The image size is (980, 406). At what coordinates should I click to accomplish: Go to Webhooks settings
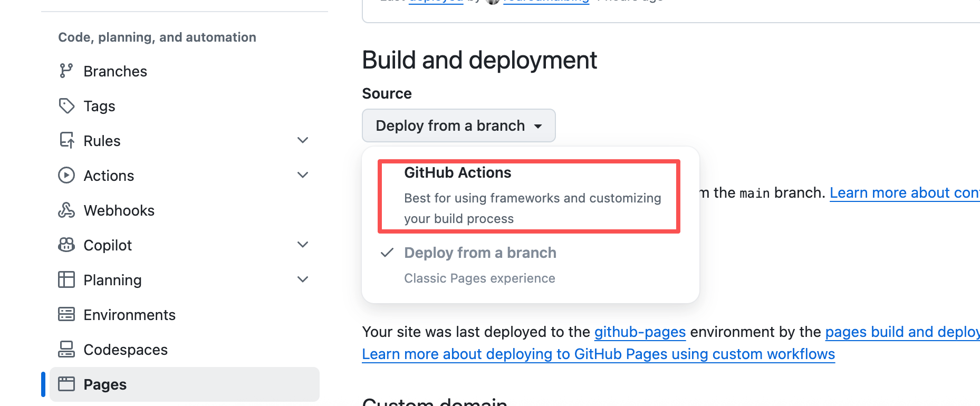pos(185,210)
